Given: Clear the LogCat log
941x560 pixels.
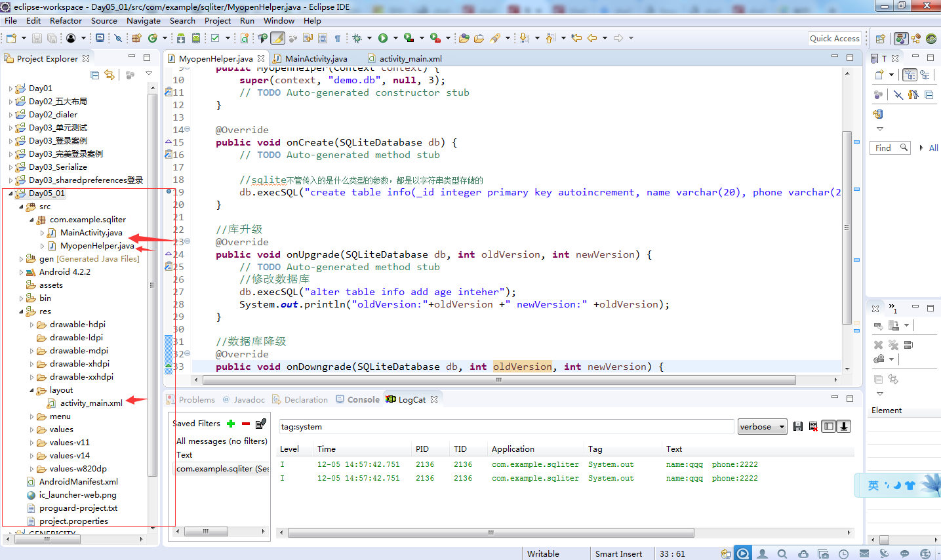Looking at the screenshot, I should point(813,426).
